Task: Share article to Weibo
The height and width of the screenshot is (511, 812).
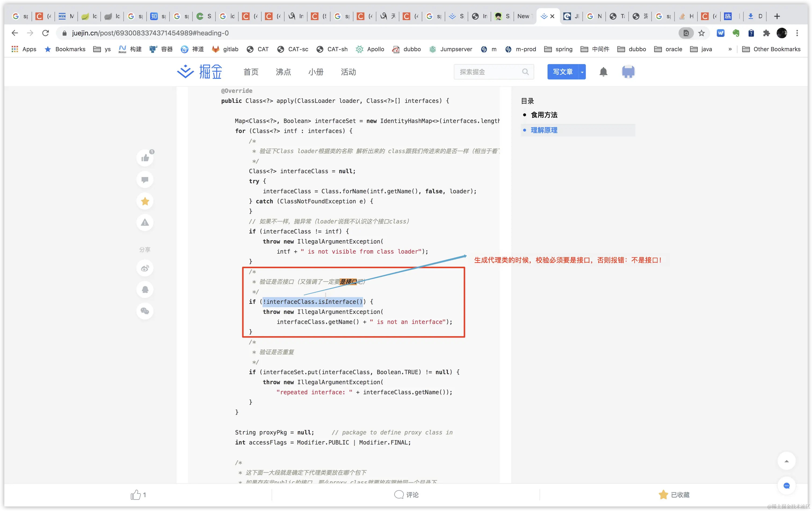Action: [145, 268]
